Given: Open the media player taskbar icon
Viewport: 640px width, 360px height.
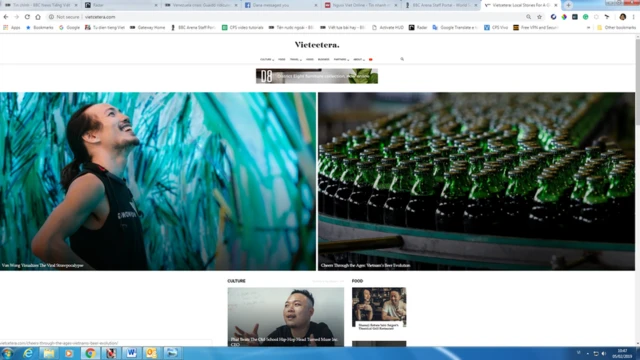Looking at the screenshot, I should [x=69, y=353].
